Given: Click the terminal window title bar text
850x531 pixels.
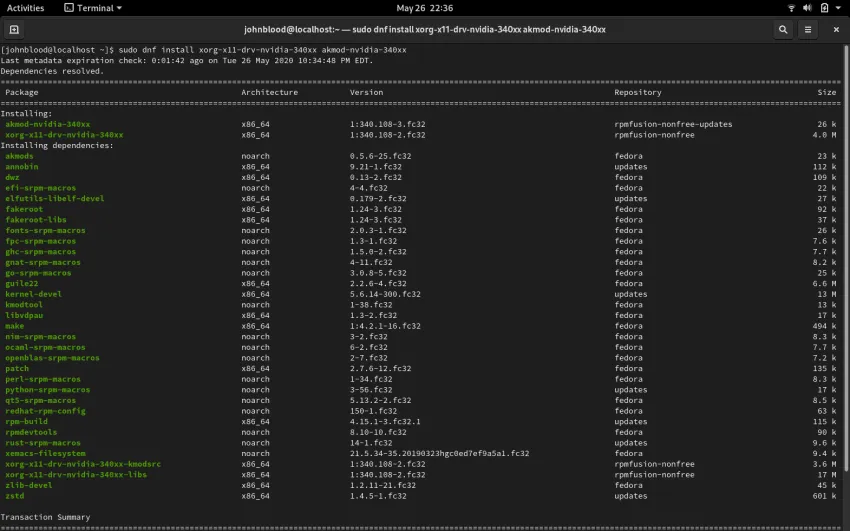Looking at the screenshot, I should point(424,29).
